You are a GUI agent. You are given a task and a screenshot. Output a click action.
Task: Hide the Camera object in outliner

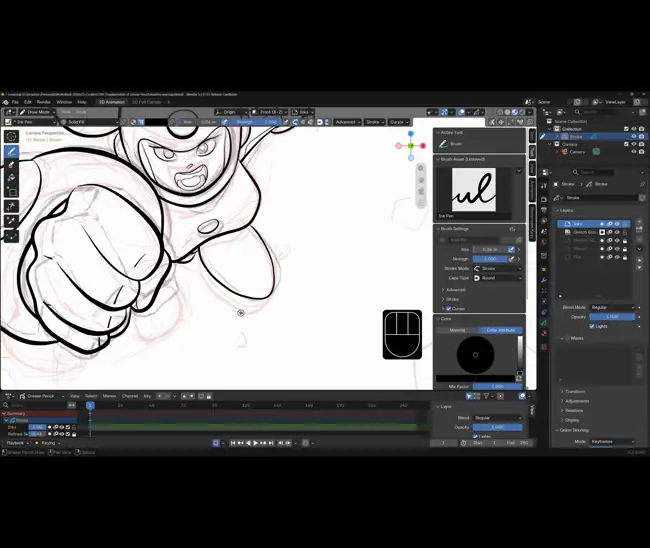634,152
